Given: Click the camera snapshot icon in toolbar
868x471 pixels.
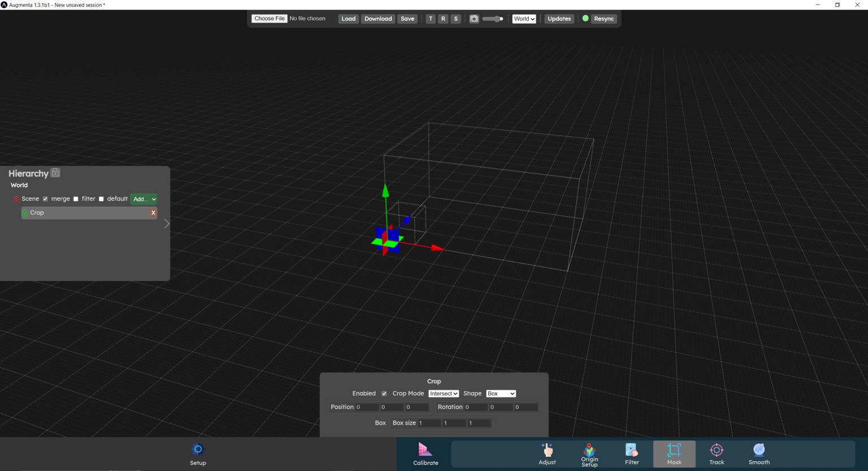Looking at the screenshot, I should tap(474, 19).
